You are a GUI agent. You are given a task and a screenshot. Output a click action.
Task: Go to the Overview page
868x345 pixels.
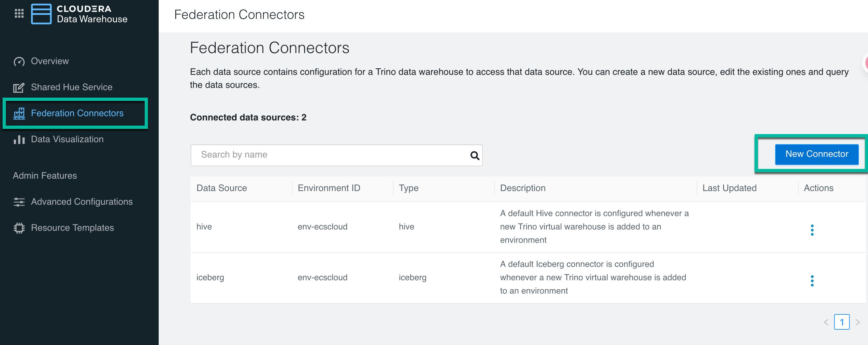click(50, 61)
